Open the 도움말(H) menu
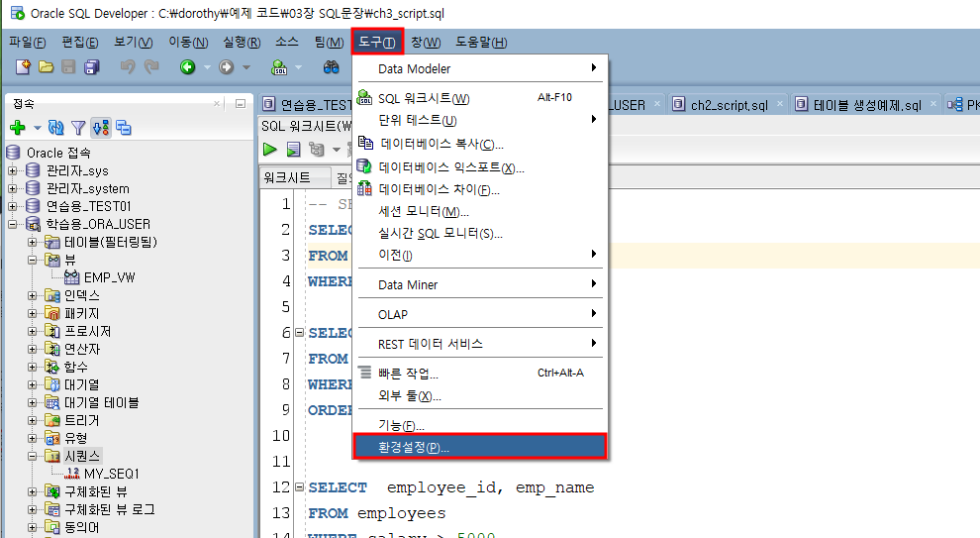 (481, 42)
